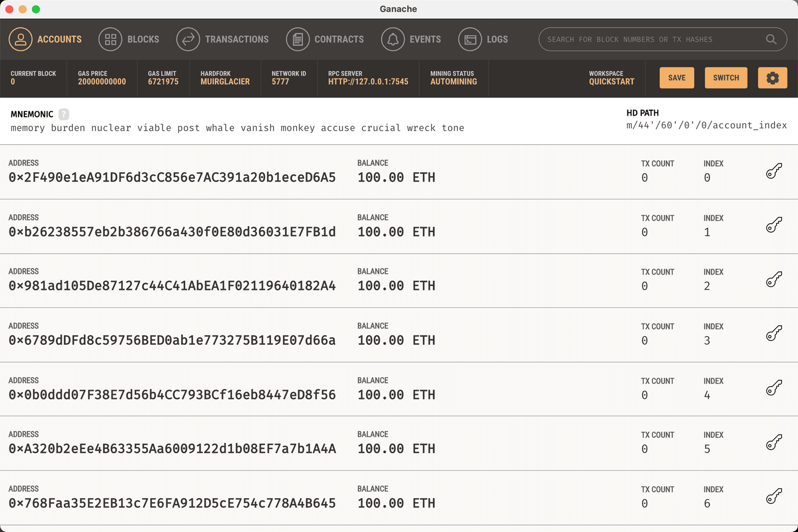
Task: Select address 0x2F490e1eA91DF6d3cC856e7AC391a20b1eceD6A5
Action: pyautogui.click(x=172, y=178)
